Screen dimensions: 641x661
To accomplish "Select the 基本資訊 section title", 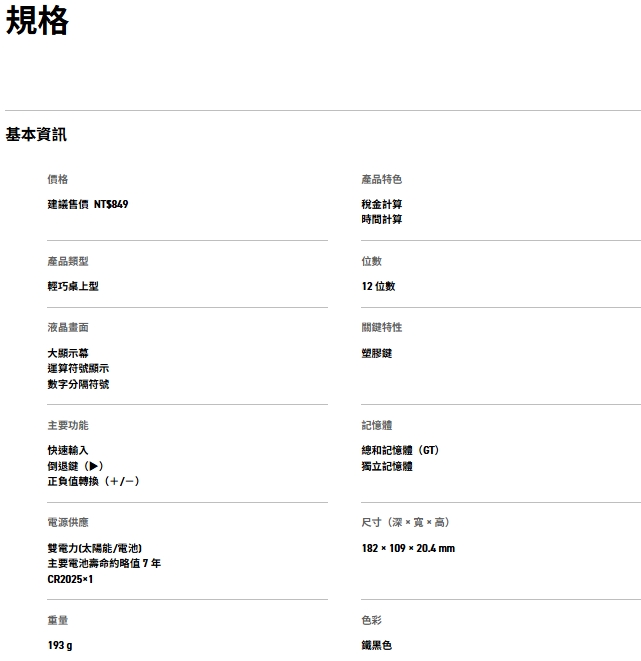I will point(36,134).
